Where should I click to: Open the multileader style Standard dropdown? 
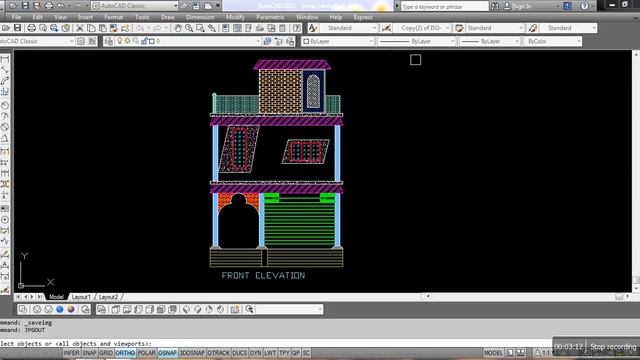tap(568, 28)
